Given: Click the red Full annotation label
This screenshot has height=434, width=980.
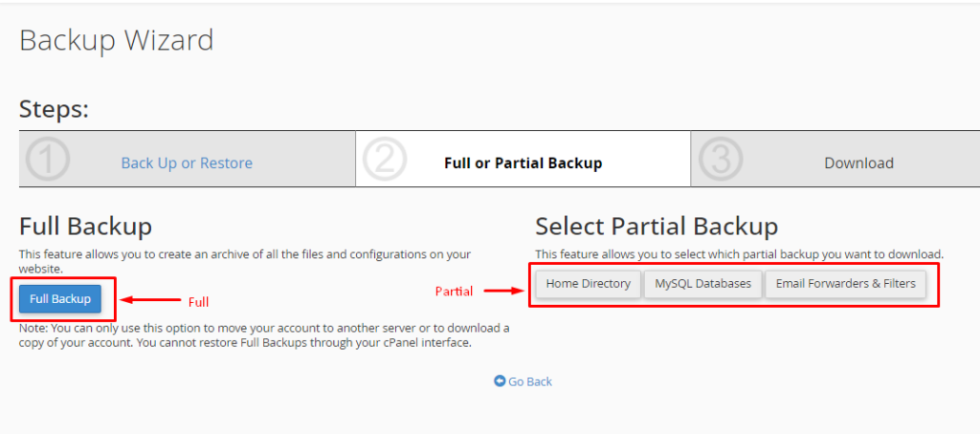Looking at the screenshot, I should click(x=198, y=302).
